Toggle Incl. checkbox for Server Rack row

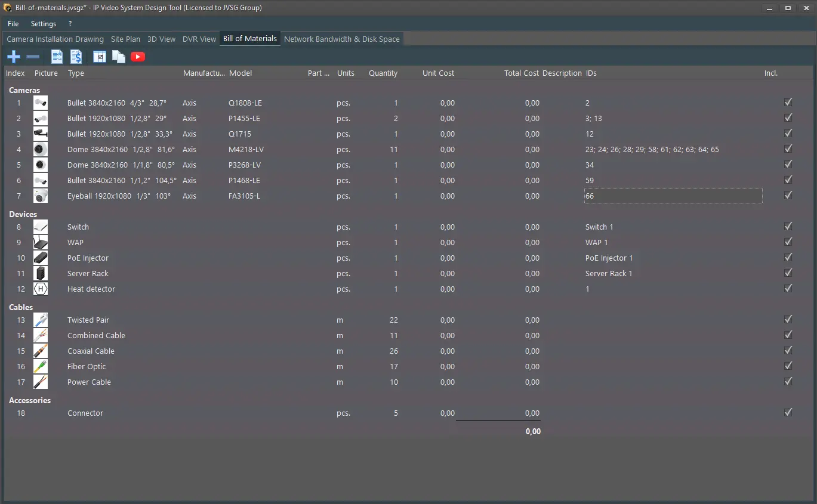788,273
